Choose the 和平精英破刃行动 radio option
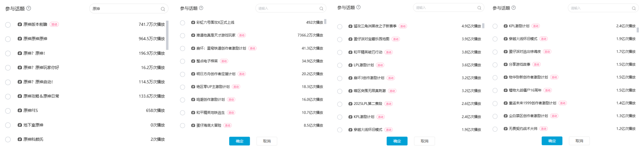Viewport: 644px width, 149px height. point(340,53)
